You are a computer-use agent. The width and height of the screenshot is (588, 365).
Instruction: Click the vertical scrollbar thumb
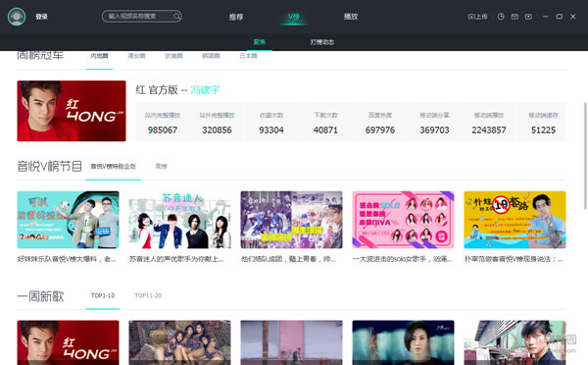pyautogui.click(x=585, y=155)
